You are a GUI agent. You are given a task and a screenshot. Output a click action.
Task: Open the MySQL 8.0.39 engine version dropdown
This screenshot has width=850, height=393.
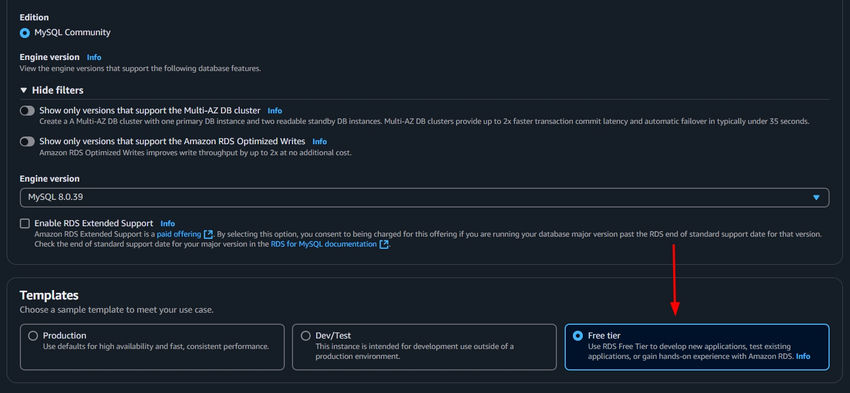coord(424,197)
